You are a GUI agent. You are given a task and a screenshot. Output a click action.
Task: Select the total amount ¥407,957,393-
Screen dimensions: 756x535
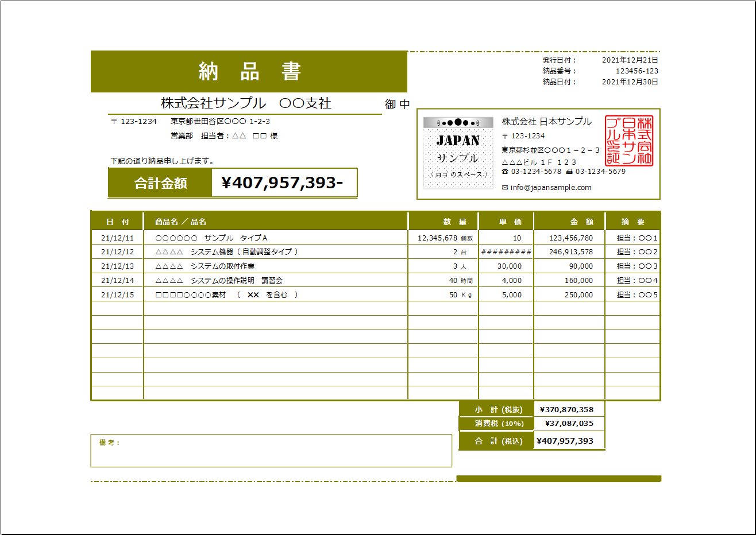pos(284,183)
